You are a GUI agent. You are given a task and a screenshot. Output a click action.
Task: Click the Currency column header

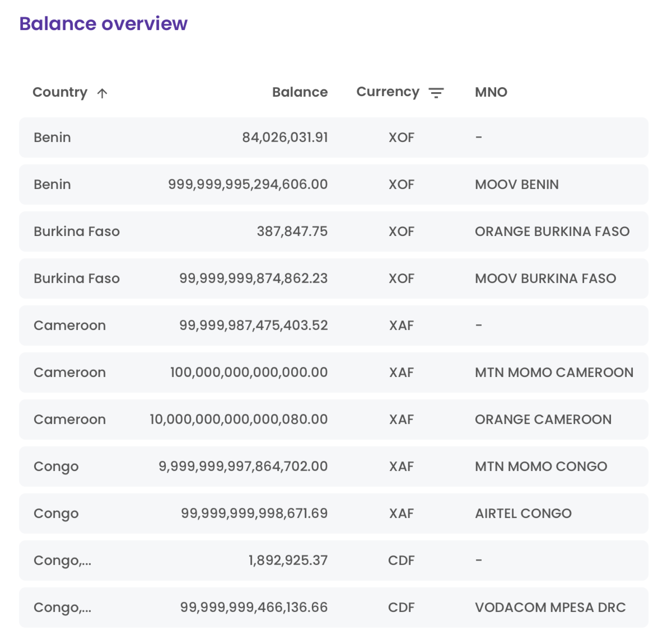coord(387,92)
